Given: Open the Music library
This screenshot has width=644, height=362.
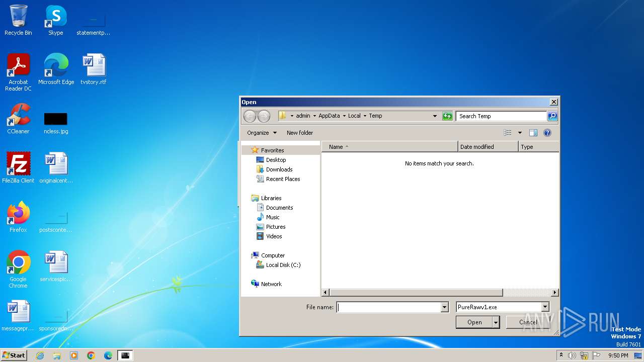Looking at the screenshot, I should 273,217.
